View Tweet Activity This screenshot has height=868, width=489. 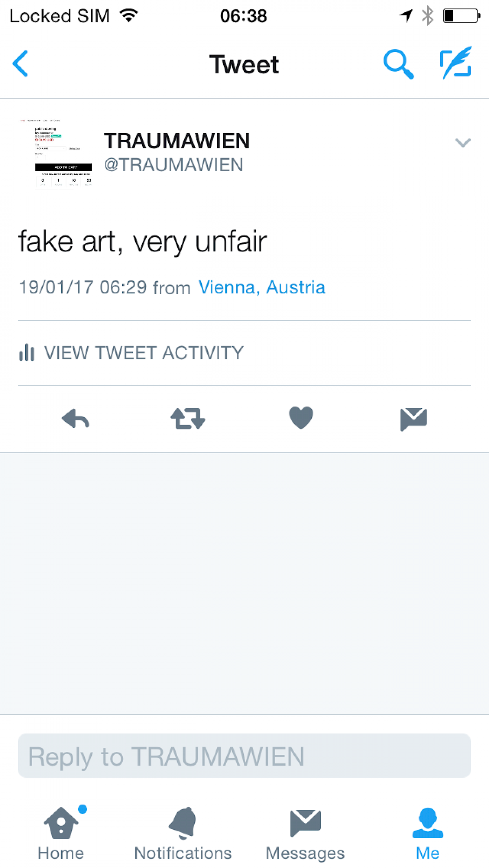[x=131, y=352]
